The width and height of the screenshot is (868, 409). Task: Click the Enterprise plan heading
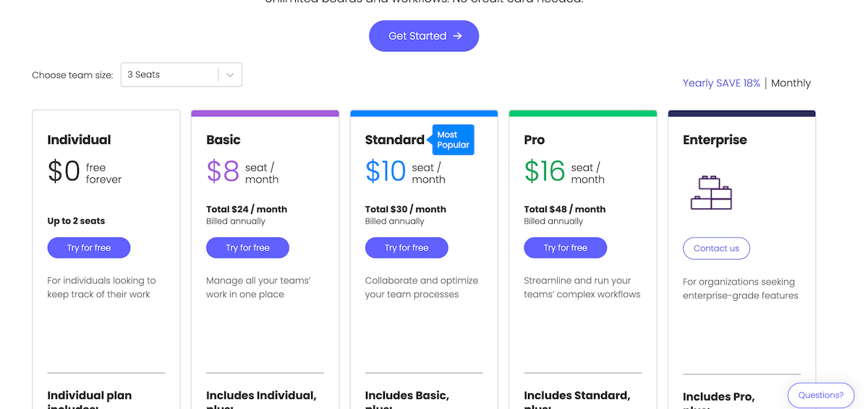click(x=715, y=140)
